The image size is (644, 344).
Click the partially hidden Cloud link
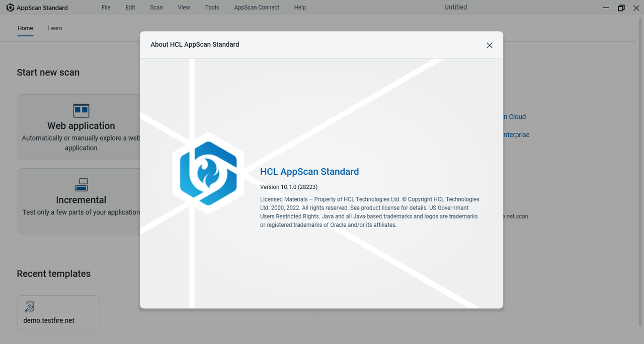click(x=515, y=117)
